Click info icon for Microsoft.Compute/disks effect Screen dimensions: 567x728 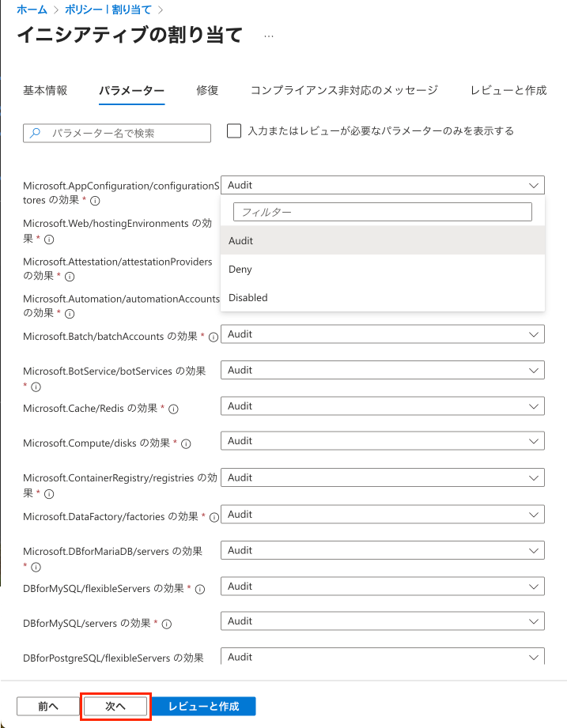click(186, 444)
